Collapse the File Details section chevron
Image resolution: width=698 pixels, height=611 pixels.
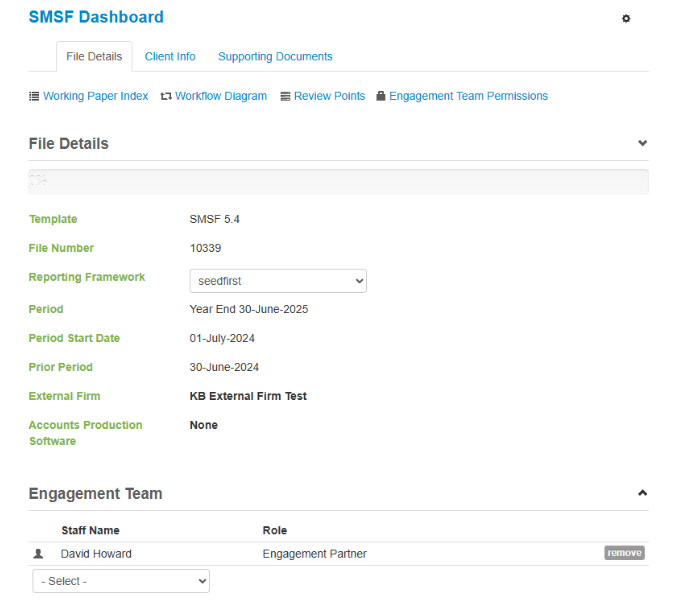pyautogui.click(x=642, y=143)
